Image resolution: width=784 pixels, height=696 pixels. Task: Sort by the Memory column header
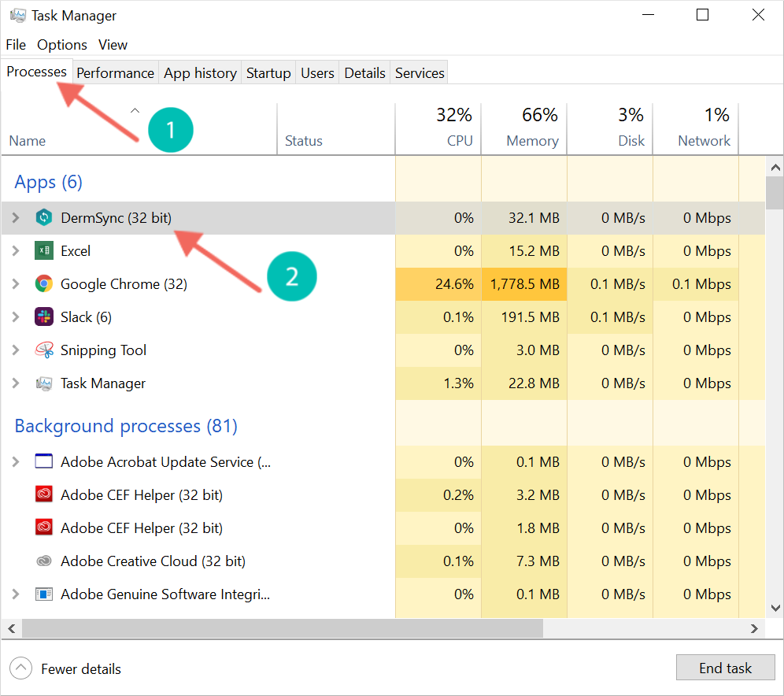(x=524, y=129)
